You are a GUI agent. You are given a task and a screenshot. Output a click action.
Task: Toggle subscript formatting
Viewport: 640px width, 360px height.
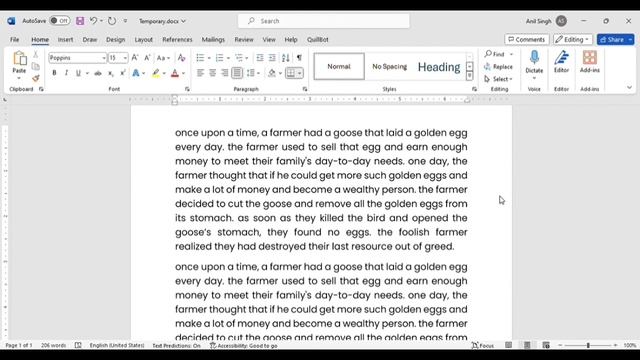click(x=110, y=73)
